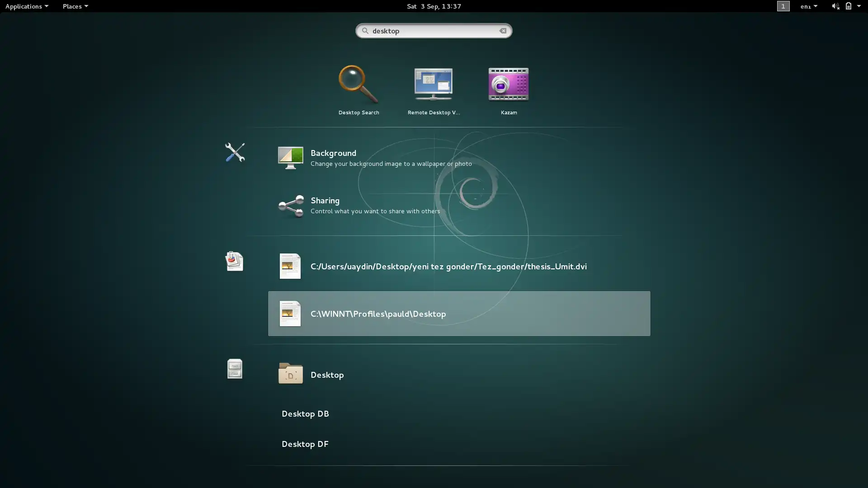Image resolution: width=868 pixels, height=488 pixels.
Task: Select the Background result title
Action: pos(333,153)
